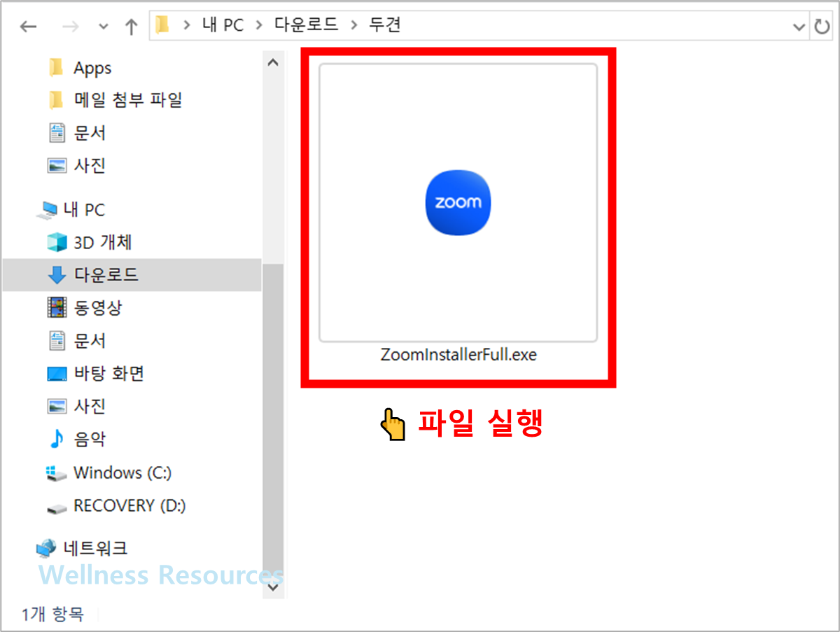Select 내 PC in the address breadcrumb
The height and width of the screenshot is (632, 840).
point(223,26)
